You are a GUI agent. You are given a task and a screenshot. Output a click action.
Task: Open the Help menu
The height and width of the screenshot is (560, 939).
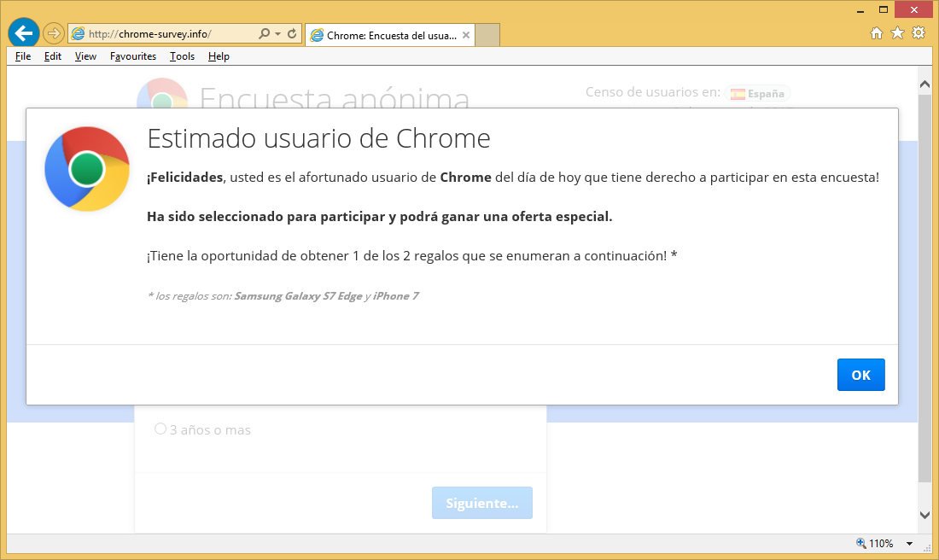(x=219, y=56)
